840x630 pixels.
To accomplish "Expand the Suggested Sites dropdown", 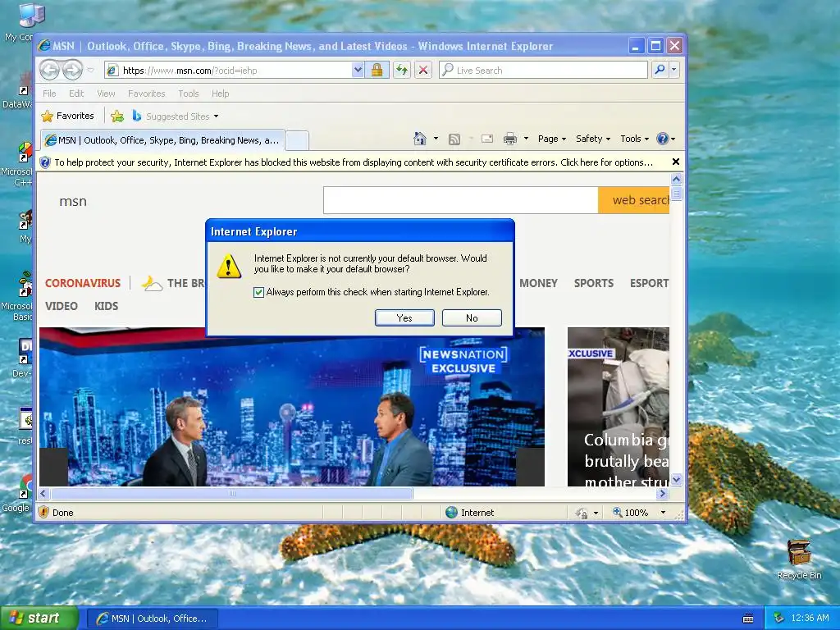I will click(216, 116).
